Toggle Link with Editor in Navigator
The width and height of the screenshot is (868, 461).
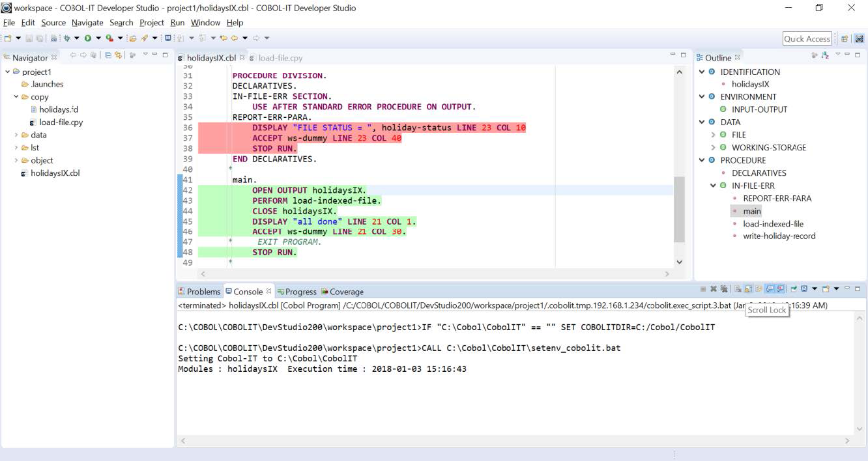pos(119,56)
